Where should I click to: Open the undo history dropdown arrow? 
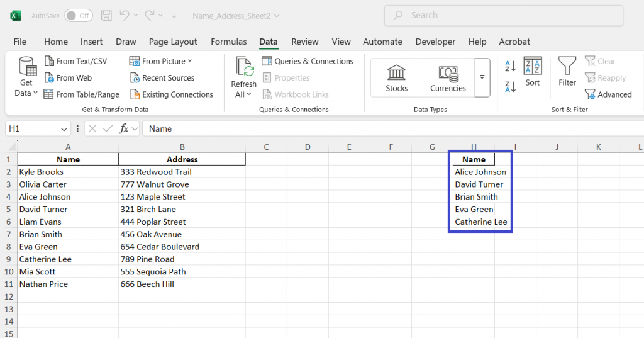click(x=136, y=16)
